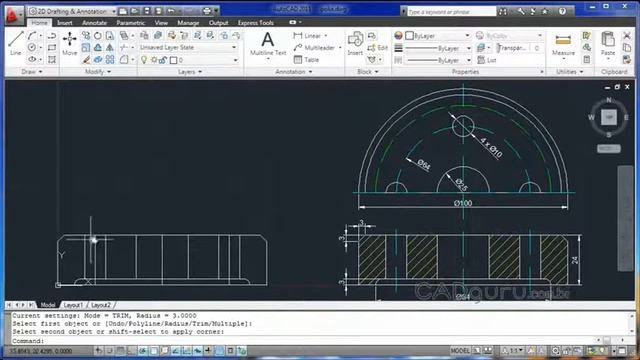Switch to the Manage ribbon tab
This screenshot has width=640, height=360.
tap(188, 23)
